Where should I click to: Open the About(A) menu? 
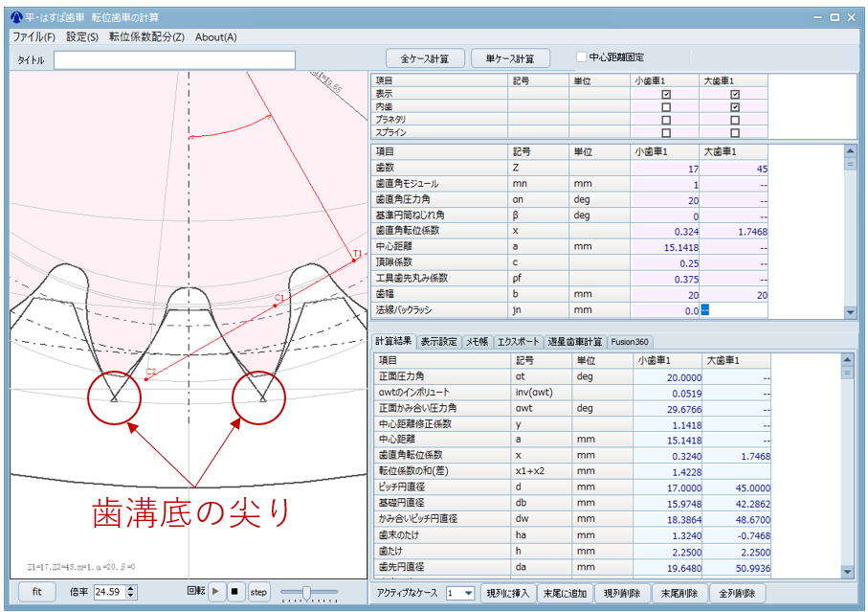click(216, 37)
